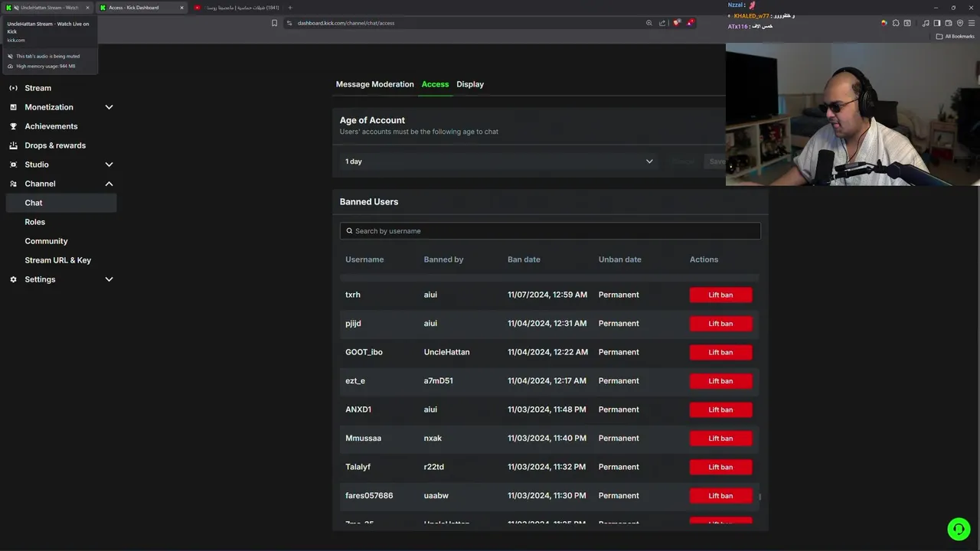Click the colorful extension icon in toolbar
This screenshot has height=551, width=980.
[884, 23]
